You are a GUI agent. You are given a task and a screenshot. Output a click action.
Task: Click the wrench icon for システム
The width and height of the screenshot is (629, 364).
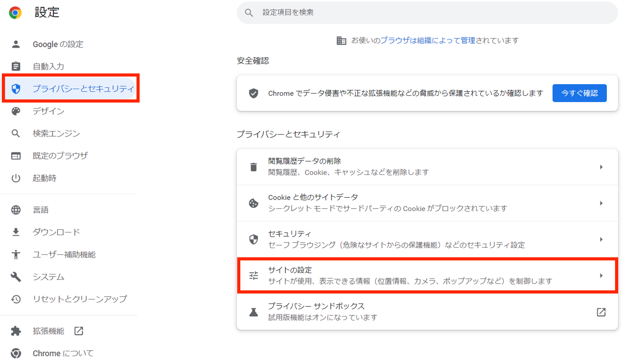point(16,277)
